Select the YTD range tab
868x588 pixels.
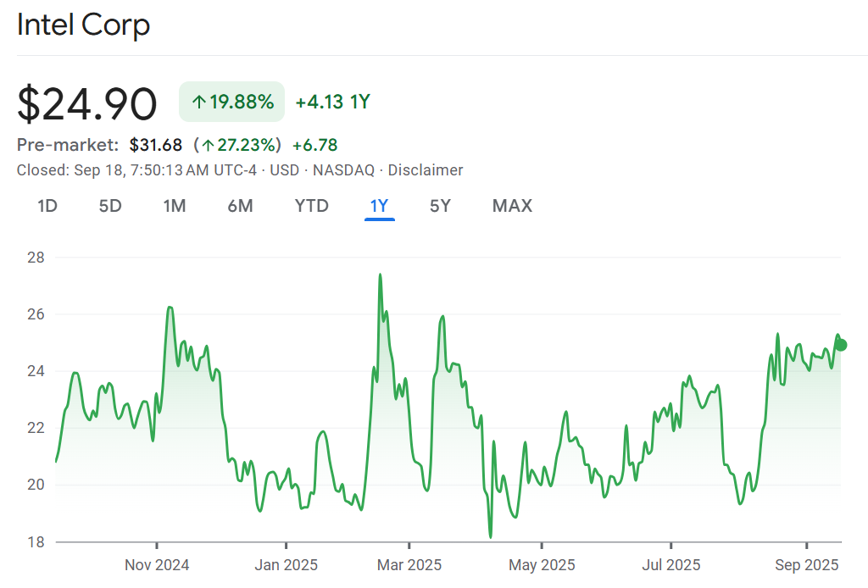tap(312, 206)
